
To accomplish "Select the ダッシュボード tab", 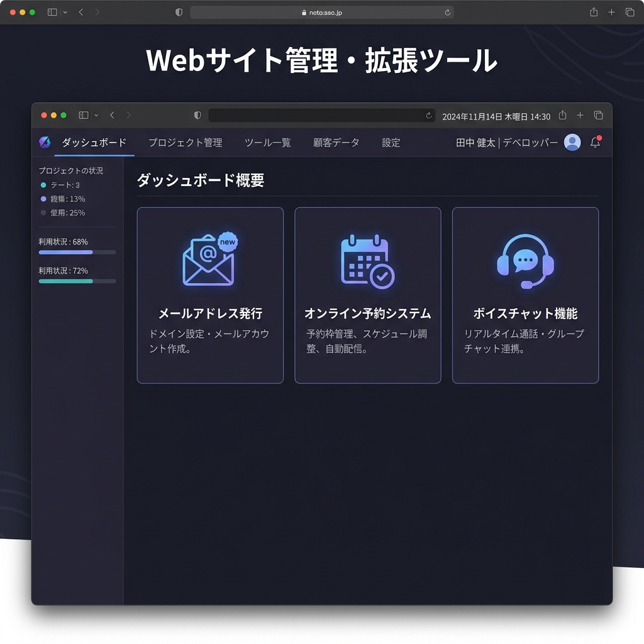I will [x=94, y=143].
